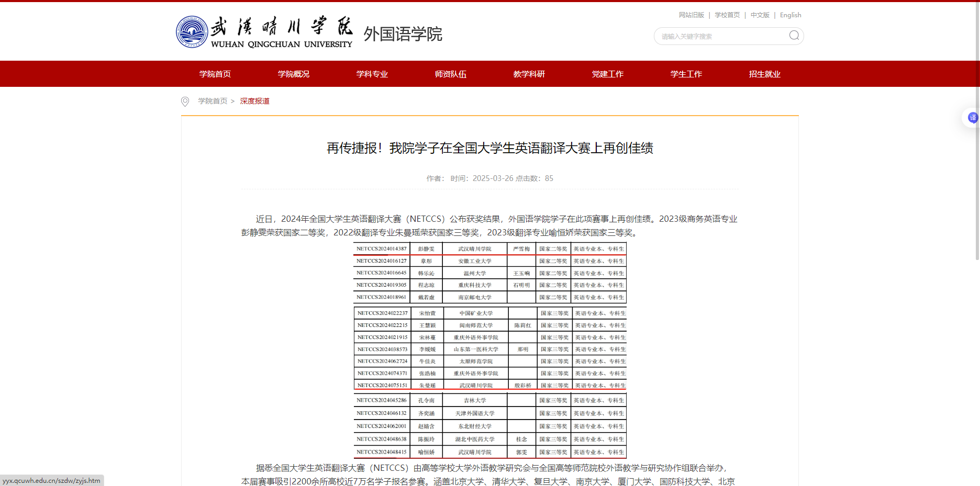
Task: Click the NETCCS award results table image
Action: 490,350
